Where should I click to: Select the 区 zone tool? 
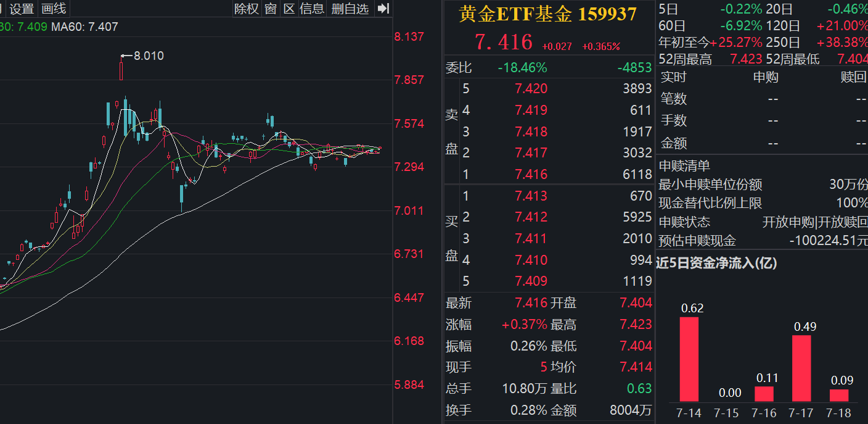point(289,9)
